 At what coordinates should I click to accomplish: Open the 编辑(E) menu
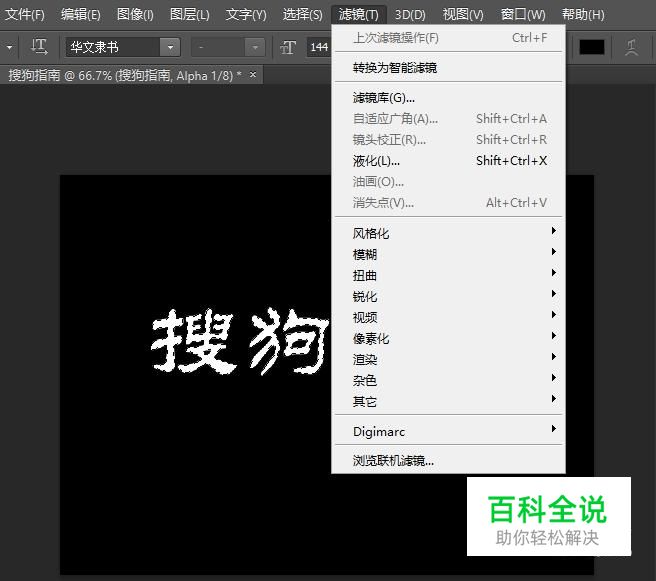coord(80,15)
